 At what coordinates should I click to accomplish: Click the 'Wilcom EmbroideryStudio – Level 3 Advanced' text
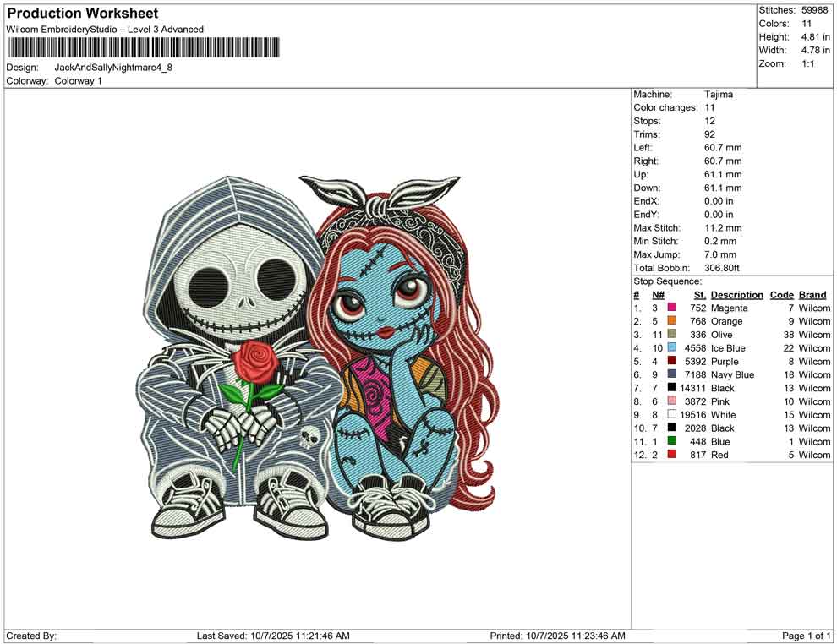pos(105,30)
